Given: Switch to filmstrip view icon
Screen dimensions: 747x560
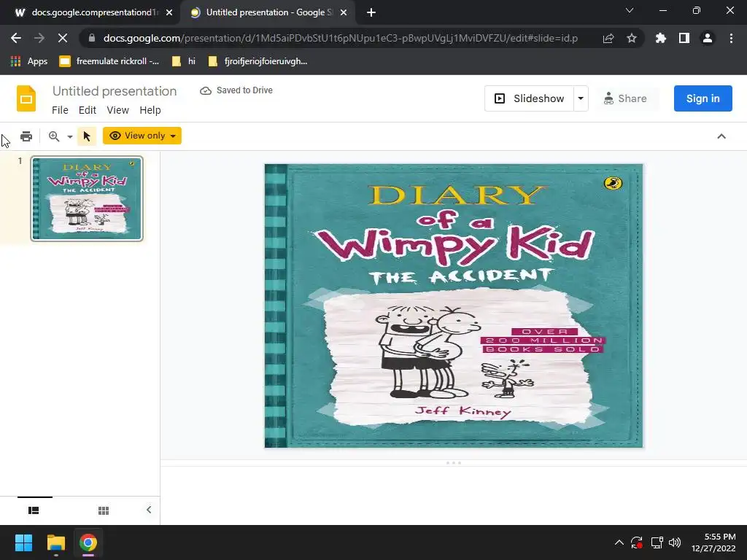Looking at the screenshot, I should 34,510.
